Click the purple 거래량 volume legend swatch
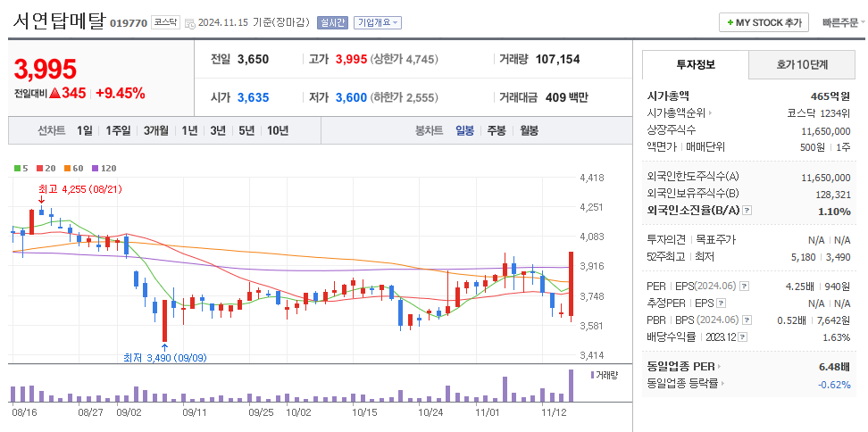The height and width of the screenshot is (432, 868). [x=592, y=375]
